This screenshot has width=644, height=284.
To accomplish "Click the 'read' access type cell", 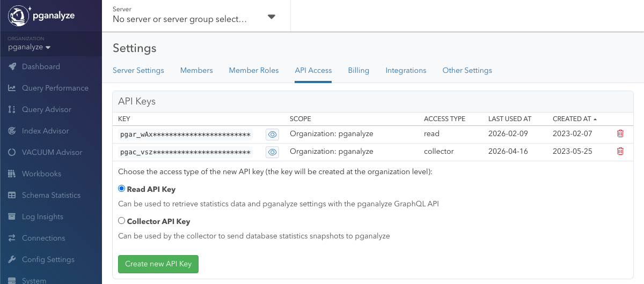I will [431, 134].
